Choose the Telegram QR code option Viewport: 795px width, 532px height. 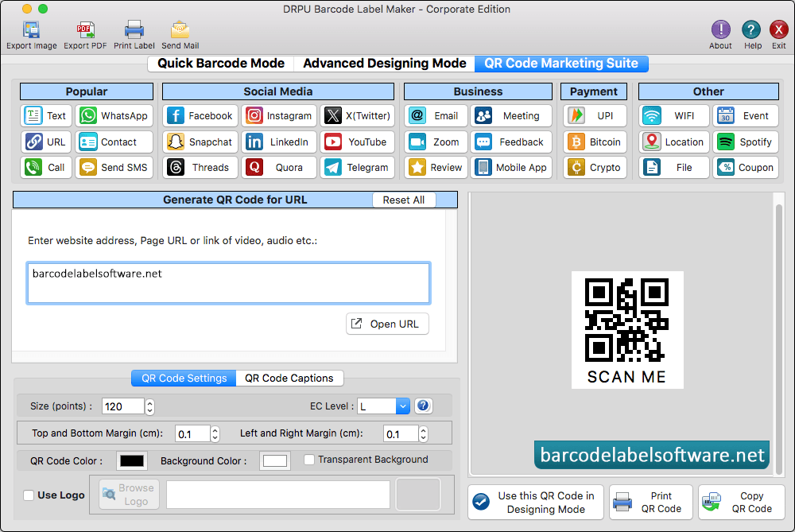pyautogui.click(x=358, y=167)
